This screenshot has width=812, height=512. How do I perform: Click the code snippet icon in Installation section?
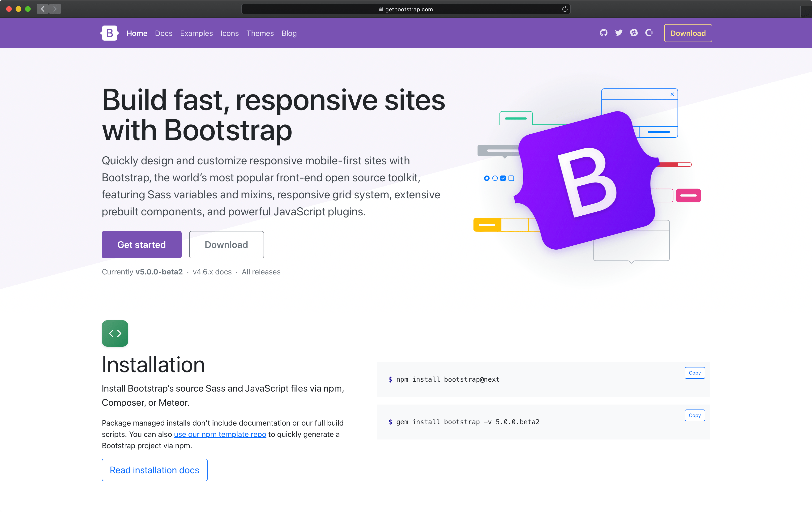pyautogui.click(x=115, y=333)
